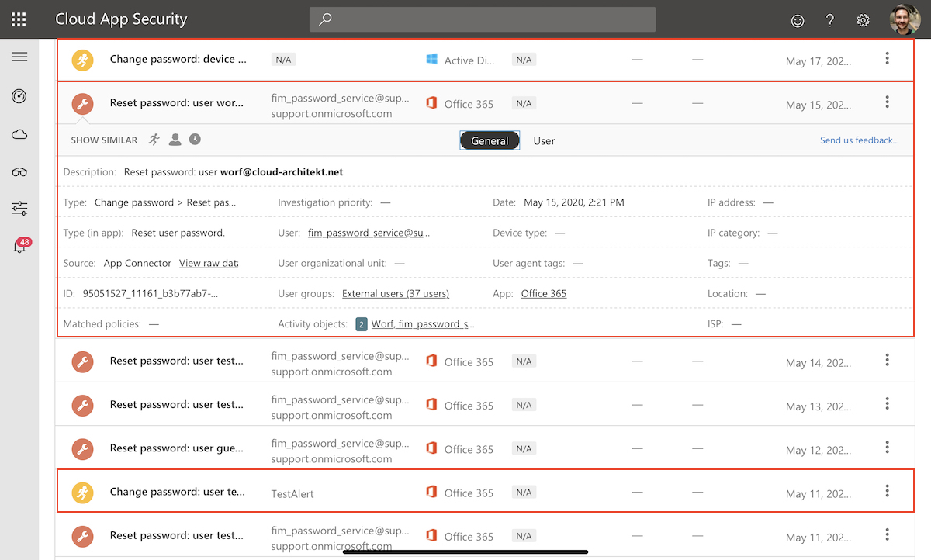
Task: Click the Active Directory Windows icon in May 17 row
Action: pyautogui.click(x=432, y=59)
